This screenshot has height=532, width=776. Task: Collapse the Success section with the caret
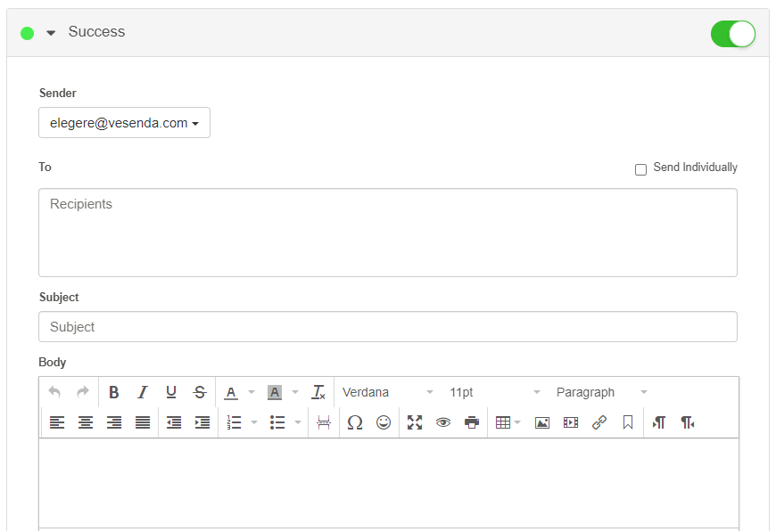pyautogui.click(x=51, y=33)
